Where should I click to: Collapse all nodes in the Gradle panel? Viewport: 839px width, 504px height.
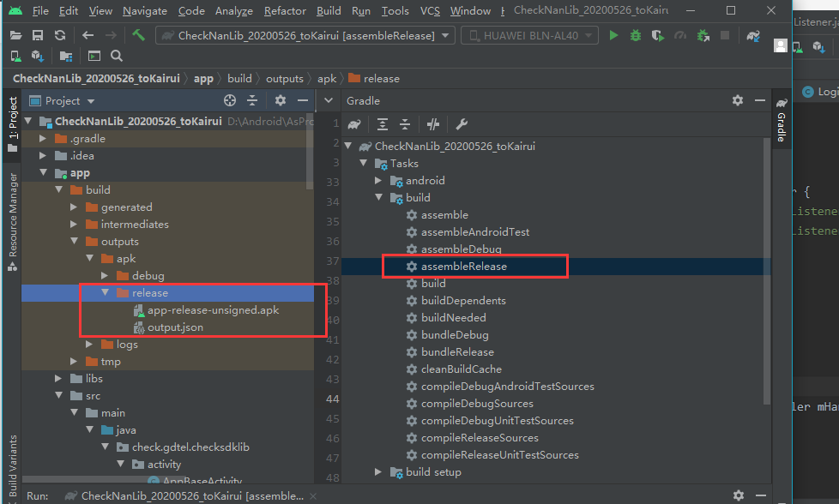(x=404, y=123)
